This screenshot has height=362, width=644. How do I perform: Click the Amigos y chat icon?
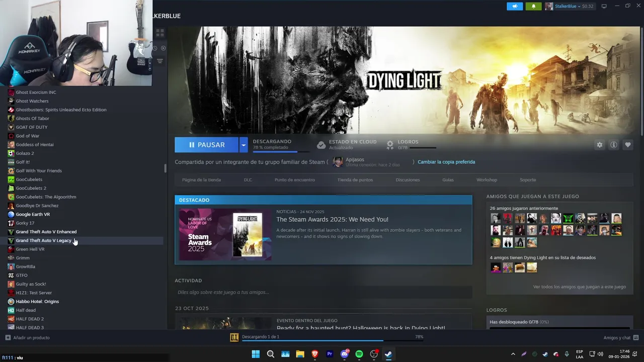pyautogui.click(x=636, y=337)
